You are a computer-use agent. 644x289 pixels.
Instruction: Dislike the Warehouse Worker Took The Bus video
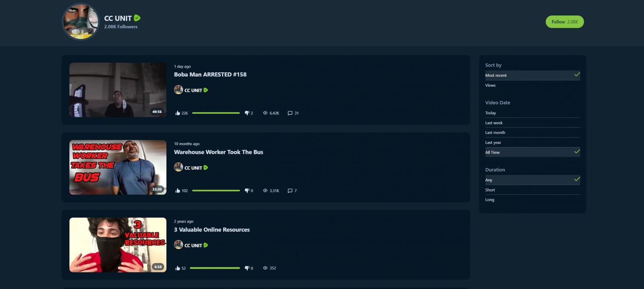click(247, 191)
